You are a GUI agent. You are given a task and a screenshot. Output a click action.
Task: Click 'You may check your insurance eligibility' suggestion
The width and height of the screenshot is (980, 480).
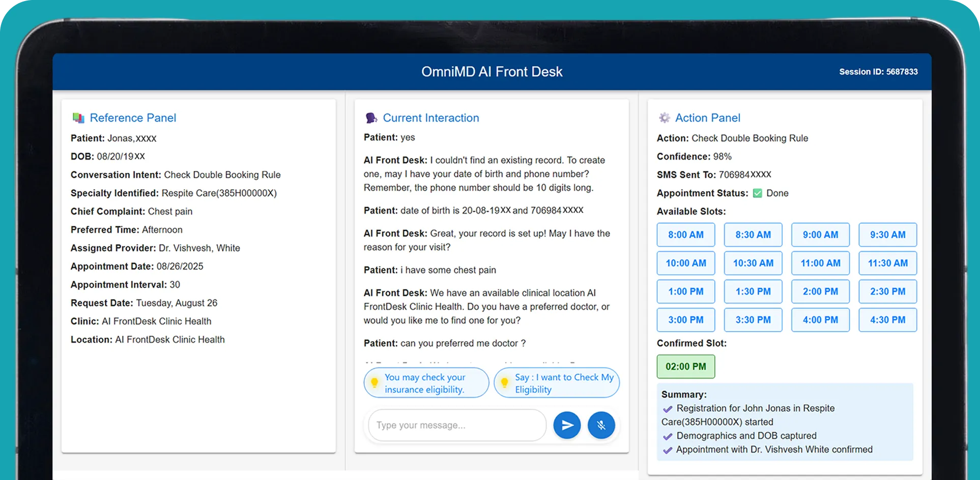pyautogui.click(x=426, y=383)
